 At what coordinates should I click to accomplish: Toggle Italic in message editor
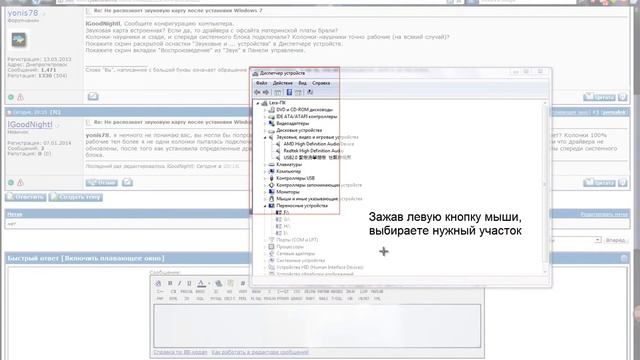(x=179, y=283)
